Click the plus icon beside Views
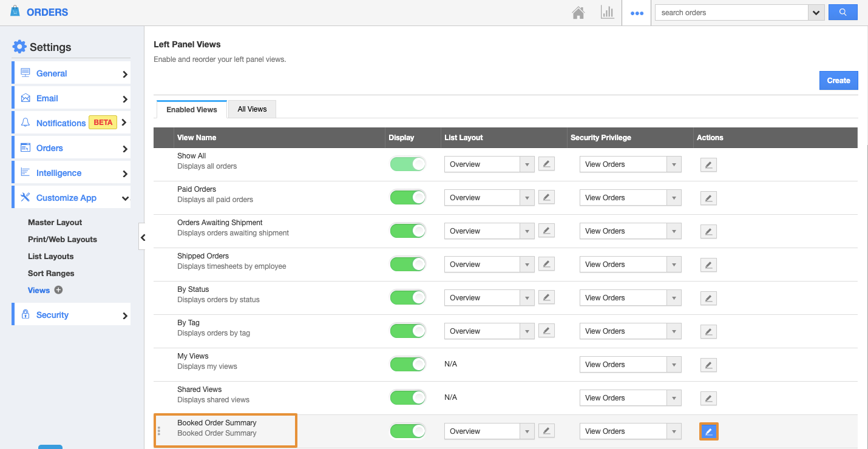The height and width of the screenshot is (449, 868). 59,290
